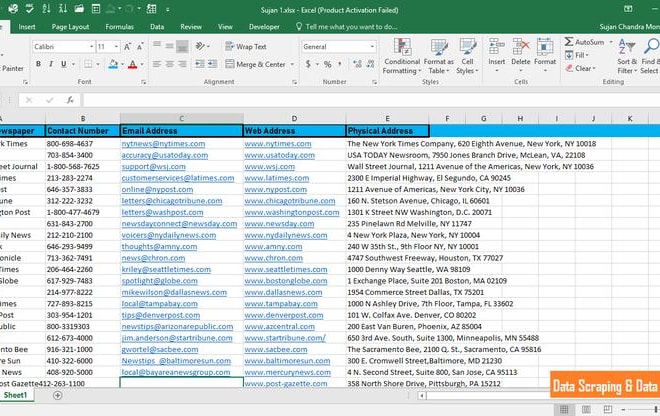Open Format as Table gallery

pyautogui.click(x=439, y=56)
